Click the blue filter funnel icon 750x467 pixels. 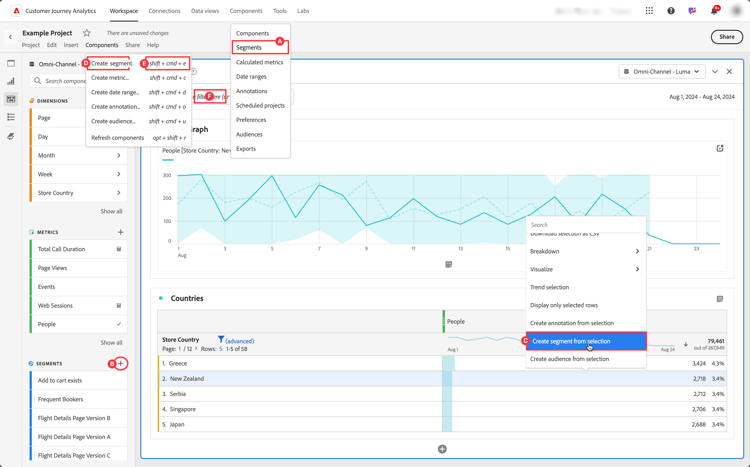tap(221, 339)
